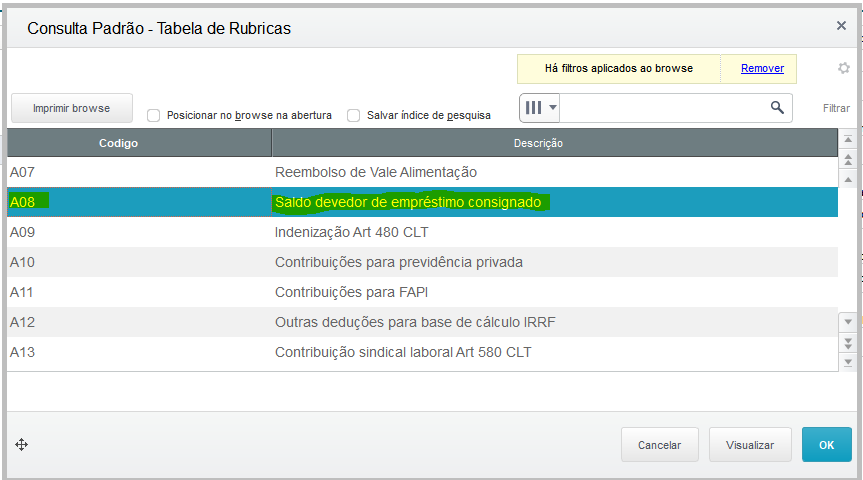Select code cell A08

tap(139, 202)
